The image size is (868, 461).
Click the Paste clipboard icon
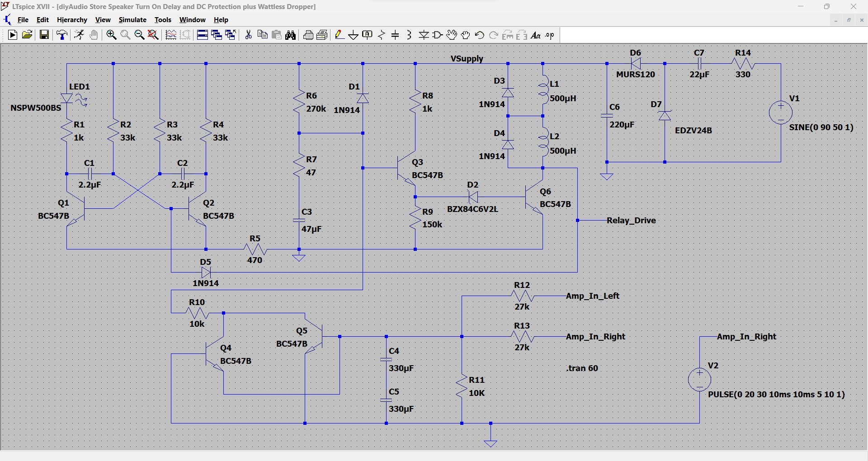pos(277,35)
